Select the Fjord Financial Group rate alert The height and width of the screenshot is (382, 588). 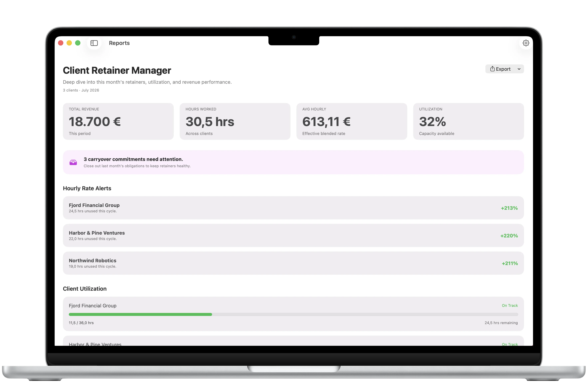click(293, 208)
